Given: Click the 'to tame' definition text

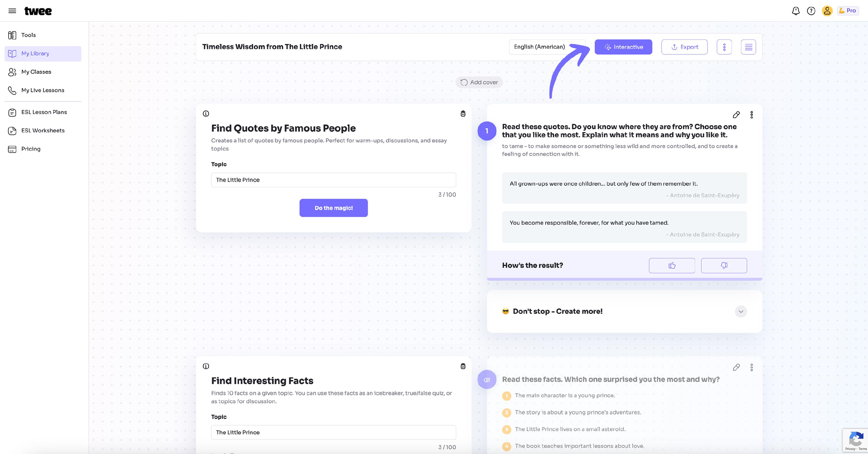Looking at the screenshot, I should tap(620, 150).
